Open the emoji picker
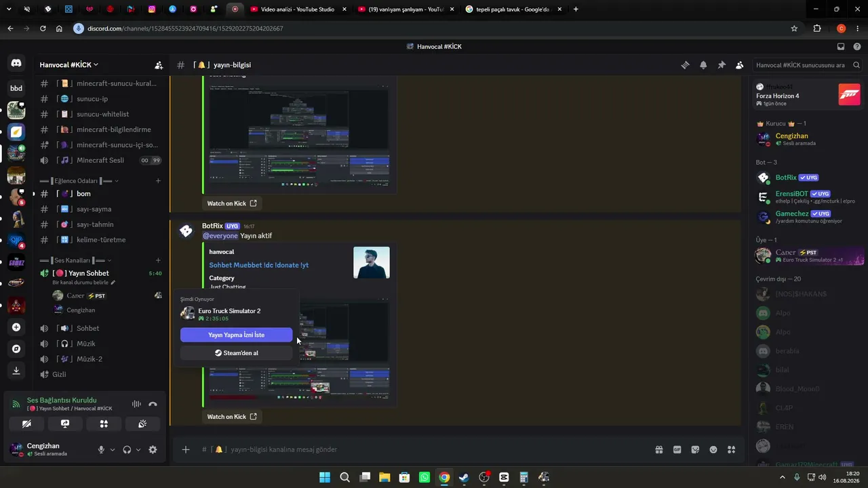The width and height of the screenshot is (868, 488). click(713, 449)
